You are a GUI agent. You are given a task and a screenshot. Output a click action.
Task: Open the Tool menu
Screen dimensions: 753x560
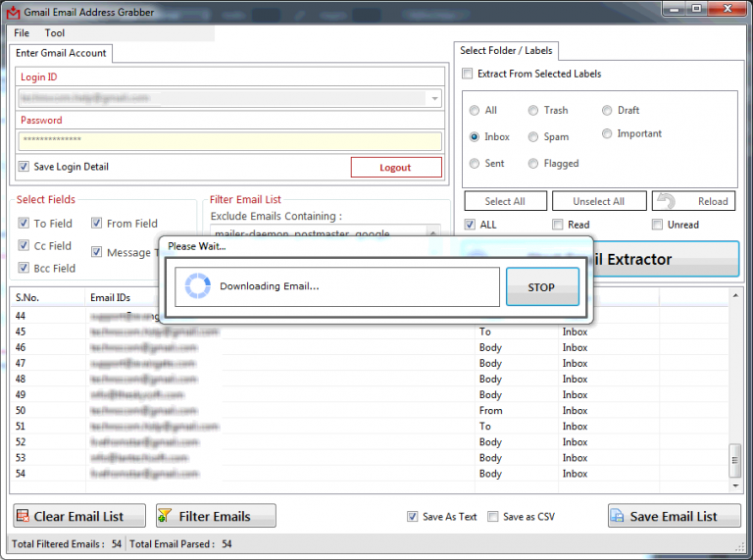55,33
